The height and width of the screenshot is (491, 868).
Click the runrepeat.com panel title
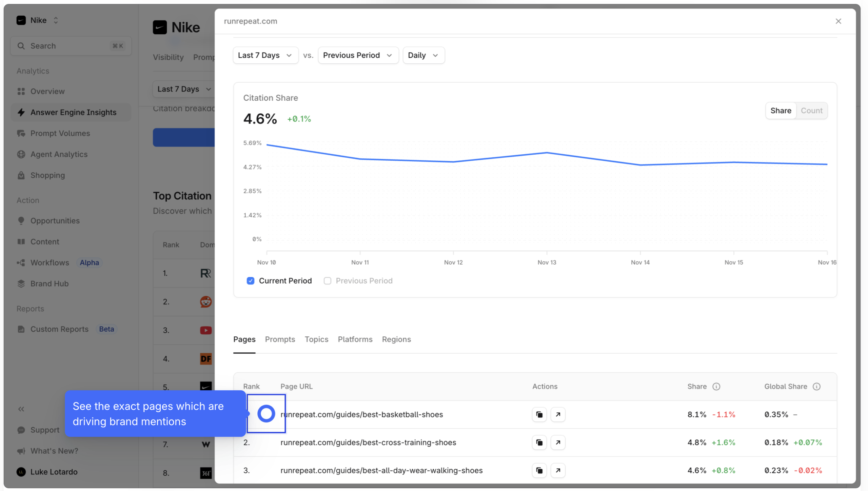click(251, 21)
